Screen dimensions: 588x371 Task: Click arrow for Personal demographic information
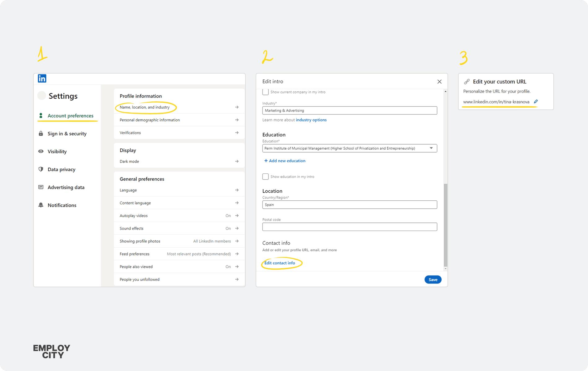pyautogui.click(x=237, y=120)
